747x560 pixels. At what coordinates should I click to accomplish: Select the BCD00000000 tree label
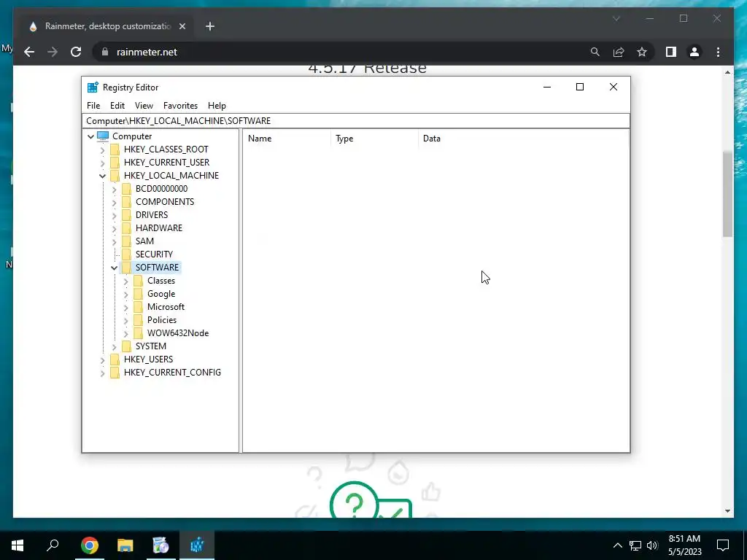(x=161, y=189)
